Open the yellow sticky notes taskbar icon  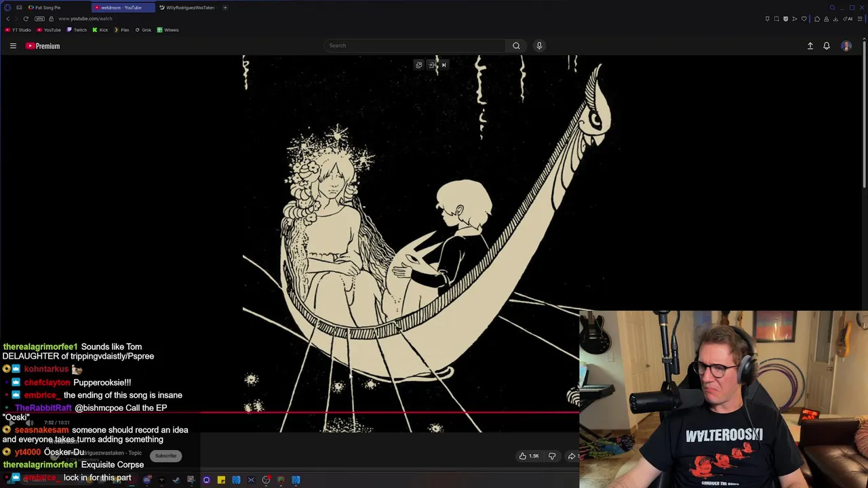[x=221, y=480]
